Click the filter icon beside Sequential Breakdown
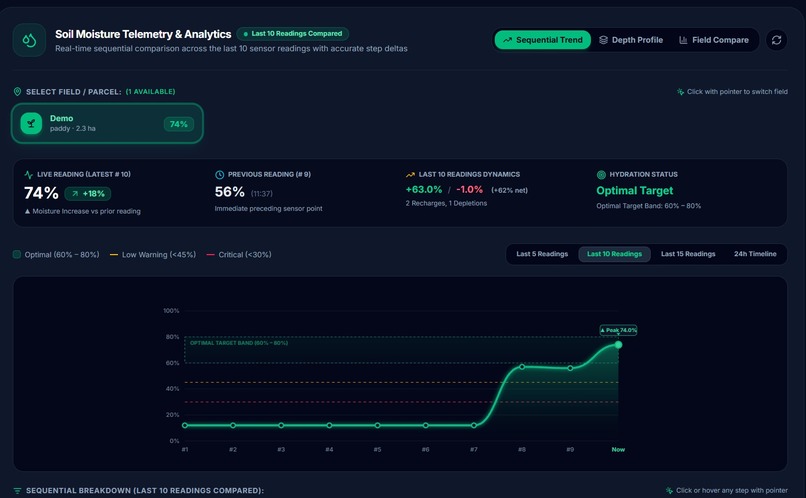This screenshot has height=498, width=806. click(17, 491)
